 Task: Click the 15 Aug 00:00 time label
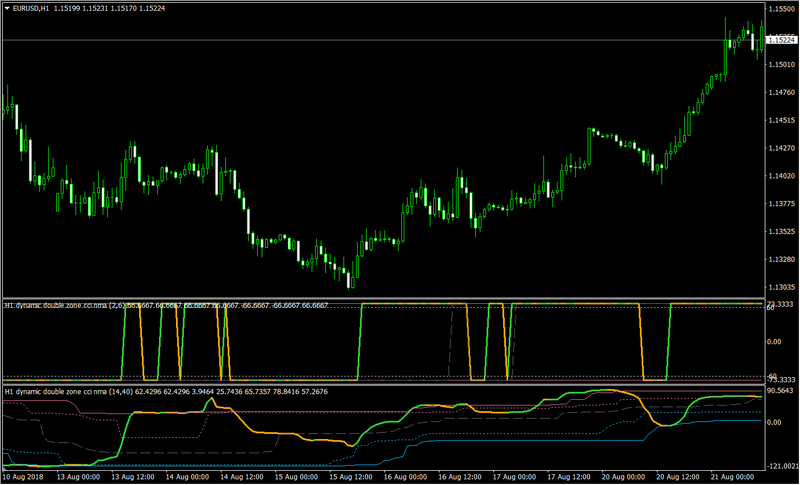coord(297,478)
